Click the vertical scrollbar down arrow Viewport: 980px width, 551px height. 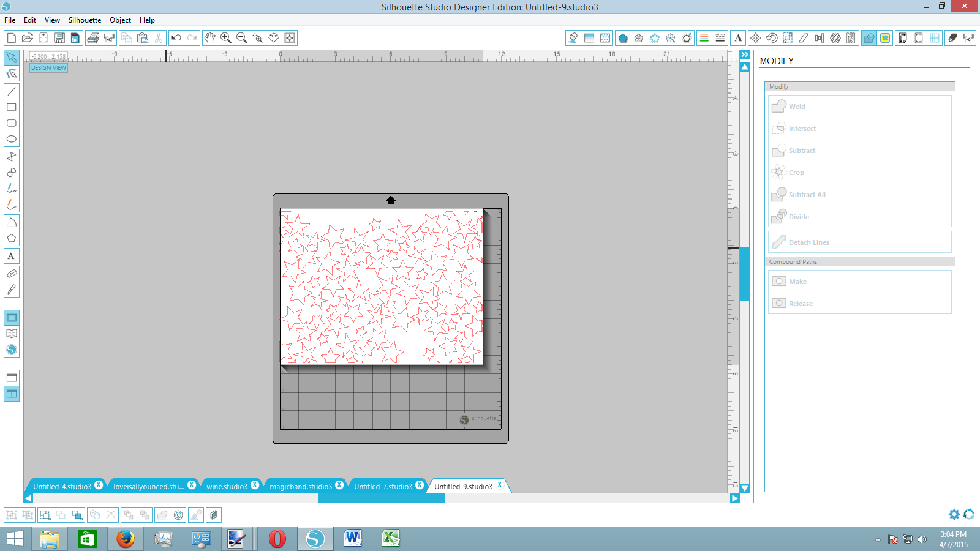pyautogui.click(x=745, y=489)
